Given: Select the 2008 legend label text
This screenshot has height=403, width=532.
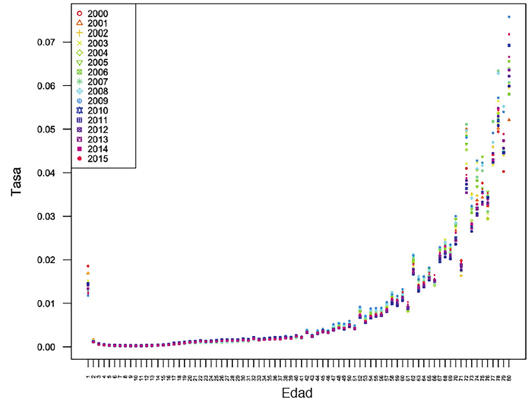Looking at the screenshot, I should (x=98, y=91).
